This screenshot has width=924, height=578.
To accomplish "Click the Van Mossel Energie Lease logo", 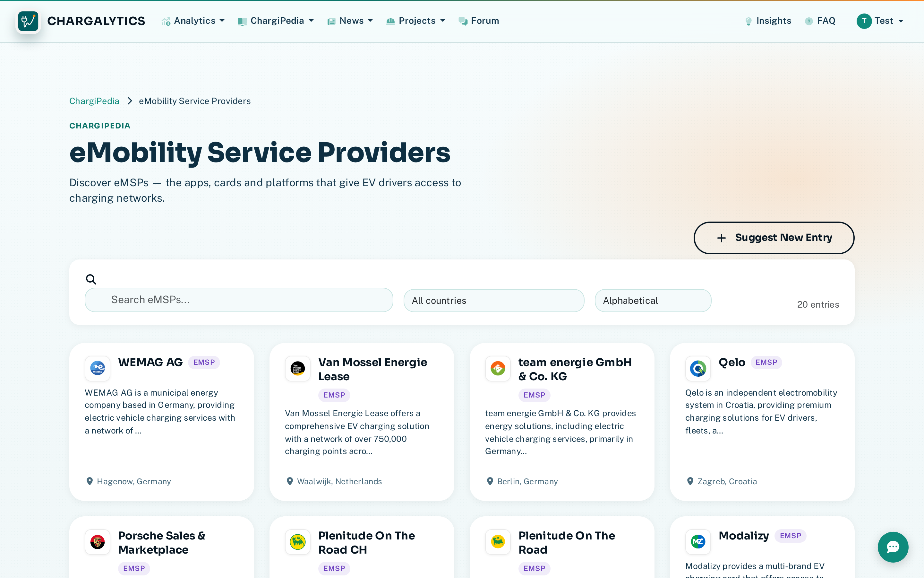I will (x=297, y=368).
